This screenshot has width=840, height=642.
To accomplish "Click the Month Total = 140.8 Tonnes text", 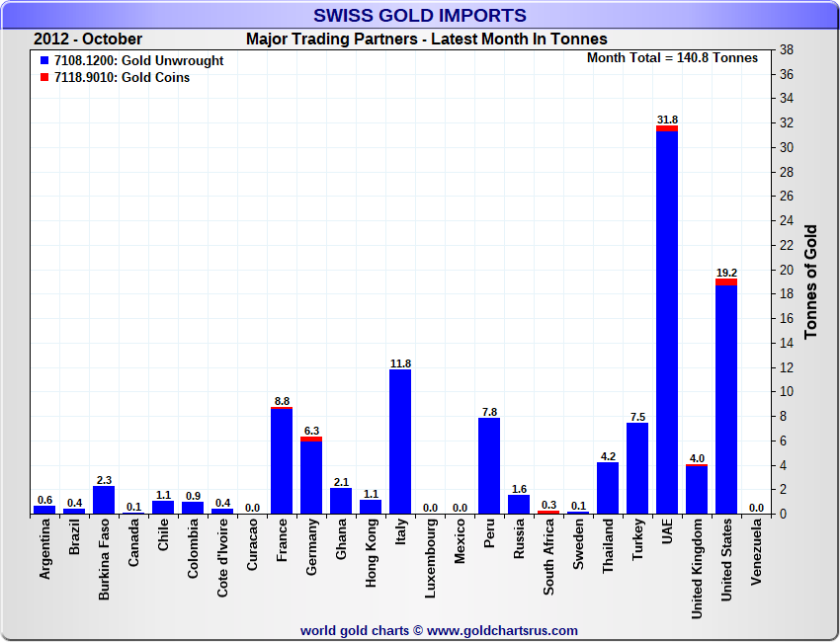I will tap(672, 57).
